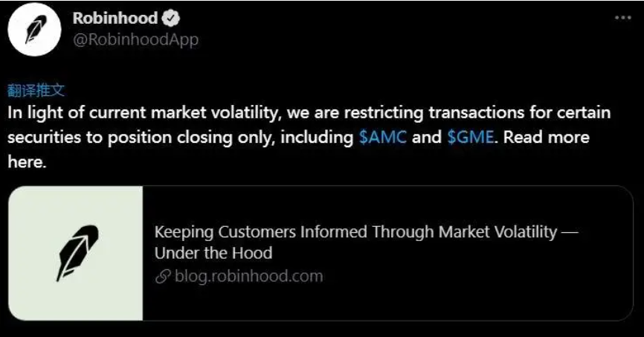Click the Under the Hood title line
The height and width of the screenshot is (337, 644).
(x=213, y=253)
